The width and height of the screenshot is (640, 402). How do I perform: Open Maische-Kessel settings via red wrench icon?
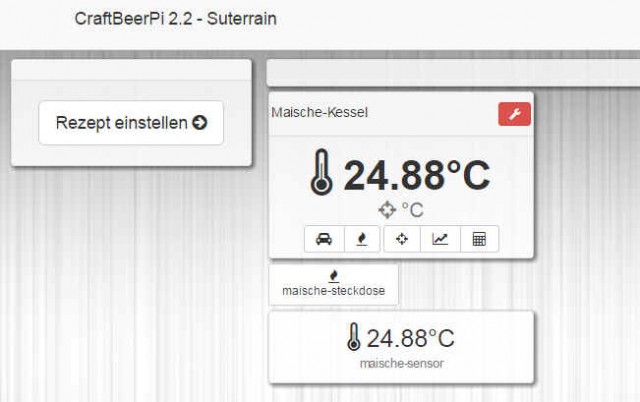coord(514,114)
